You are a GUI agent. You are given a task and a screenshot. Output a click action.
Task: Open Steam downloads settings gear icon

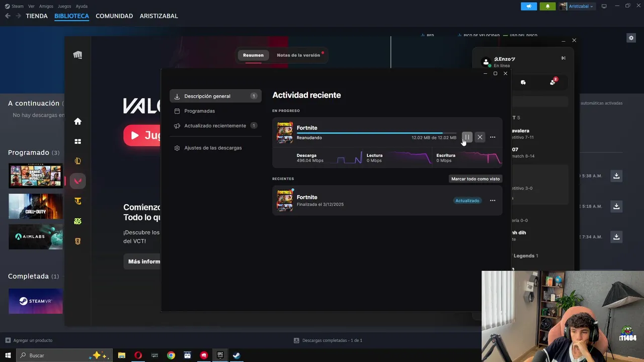pyautogui.click(x=631, y=38)
